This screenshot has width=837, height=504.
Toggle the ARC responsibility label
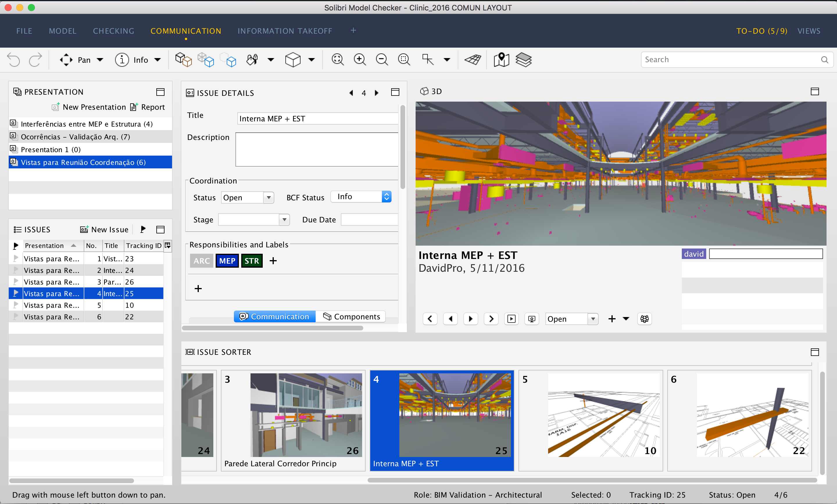point(201,261)
